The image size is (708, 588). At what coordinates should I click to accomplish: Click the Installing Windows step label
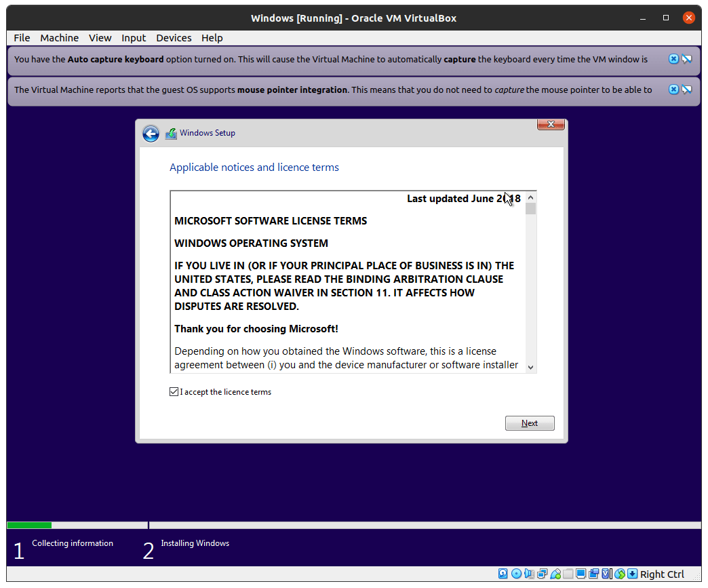(x=195, y=543)
